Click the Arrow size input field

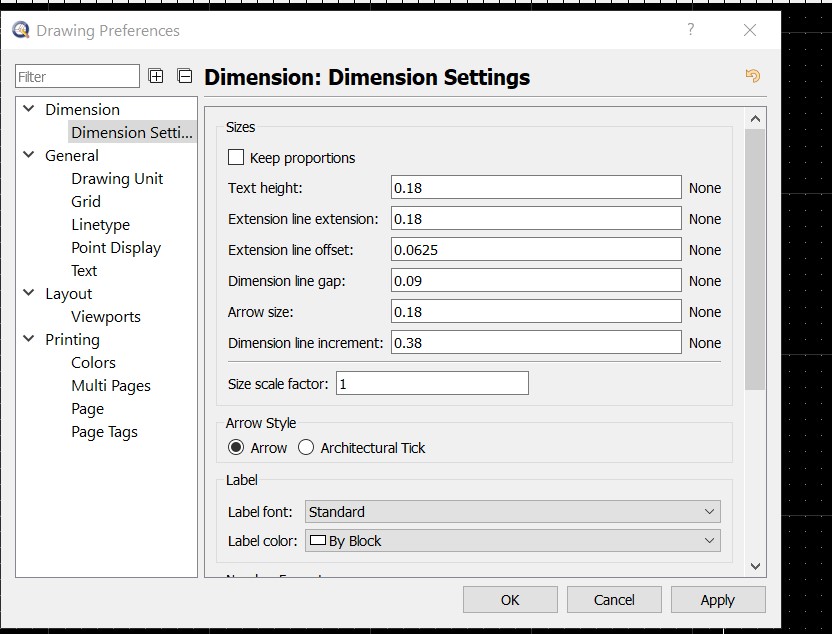(x=536, y=311)
